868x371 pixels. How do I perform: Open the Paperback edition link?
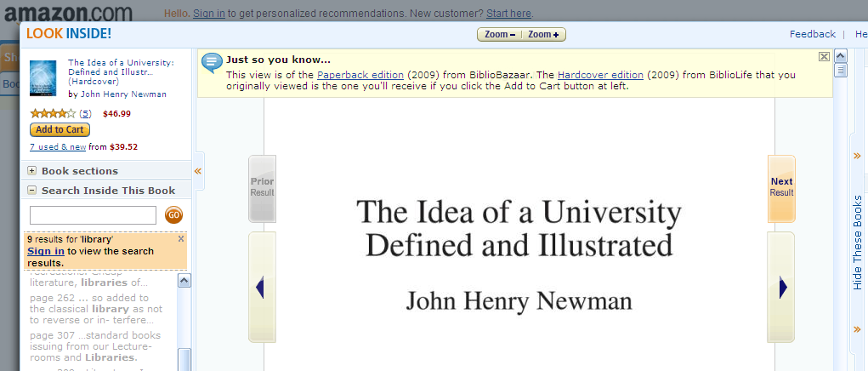click(360, 75)
